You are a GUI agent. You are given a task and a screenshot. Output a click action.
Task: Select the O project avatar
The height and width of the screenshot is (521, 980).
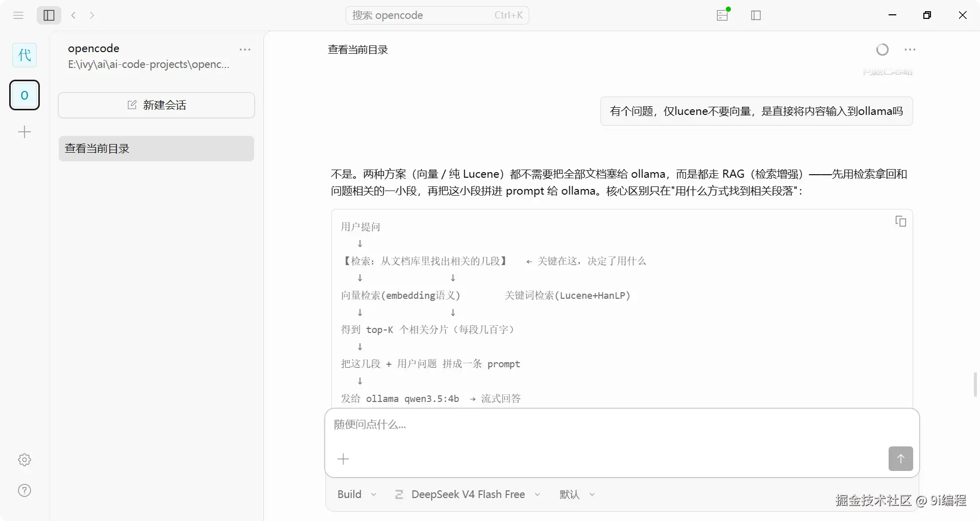pos(24,95)
